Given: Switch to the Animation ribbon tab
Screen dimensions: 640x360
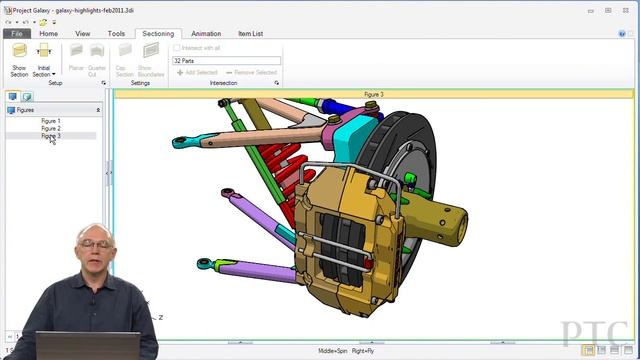Looking at the screenshot, I should pos(206,33).
